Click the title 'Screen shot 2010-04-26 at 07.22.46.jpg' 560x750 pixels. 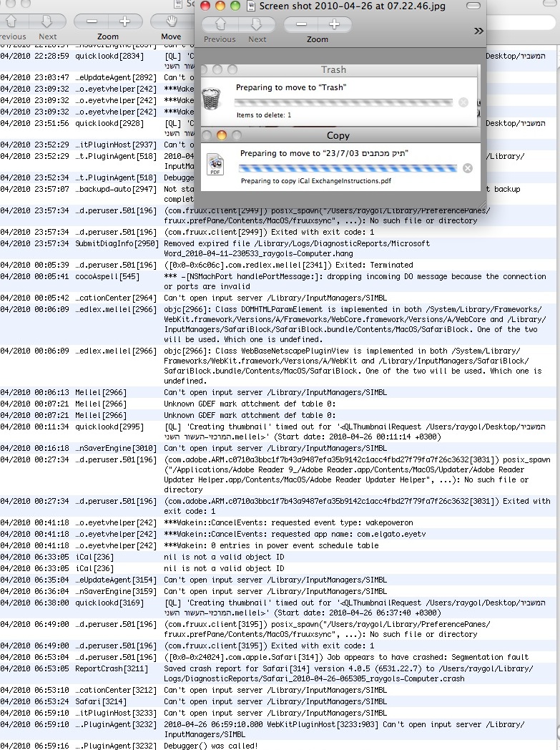tap(352, 6)
